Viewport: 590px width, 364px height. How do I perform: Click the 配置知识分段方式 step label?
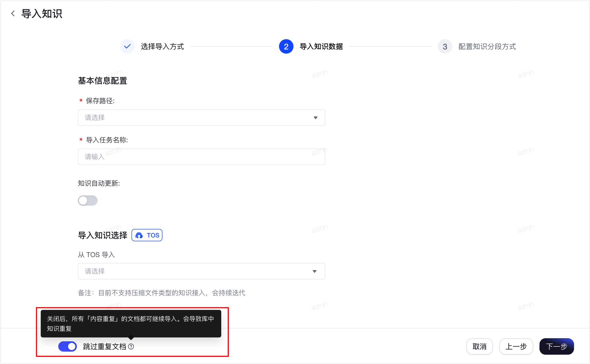pos(487,46)
